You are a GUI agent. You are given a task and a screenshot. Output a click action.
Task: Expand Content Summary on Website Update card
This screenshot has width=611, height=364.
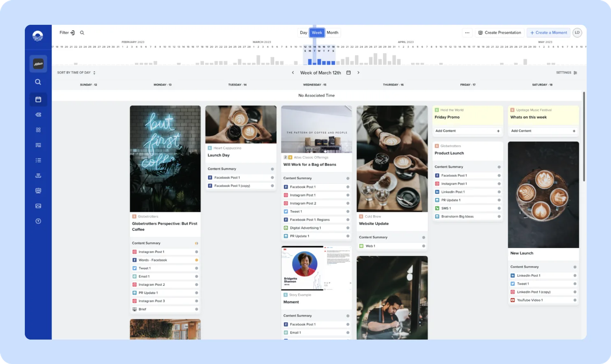click(x=392, y=237)
